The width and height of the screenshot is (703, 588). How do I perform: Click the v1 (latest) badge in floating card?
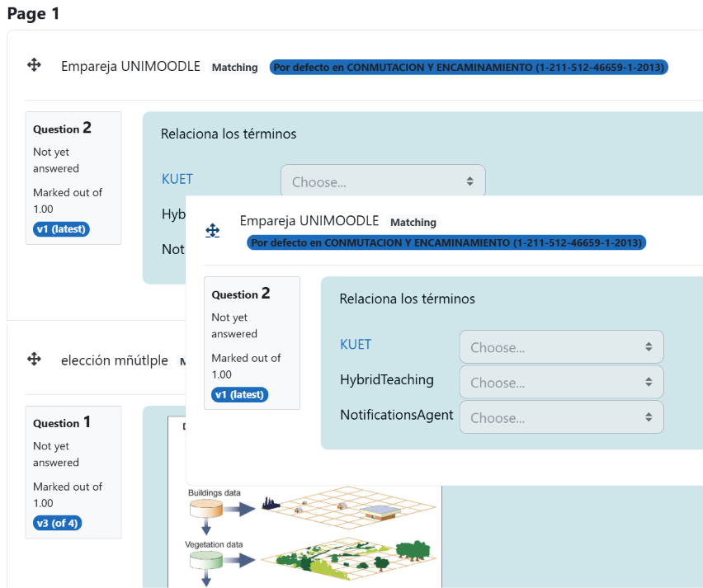click(x=240, y=394)
